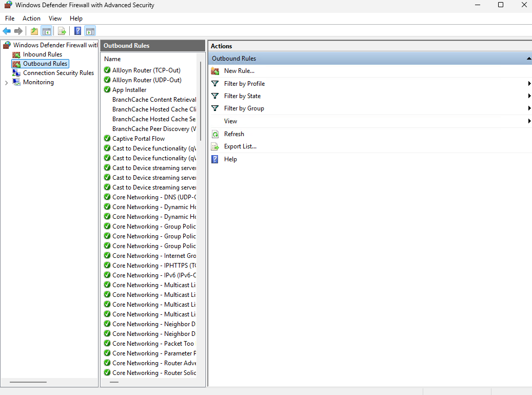Viewport: 532px width, 395px height.
Task: Click the Connection Security Rules icon
Action: (16, 73)
